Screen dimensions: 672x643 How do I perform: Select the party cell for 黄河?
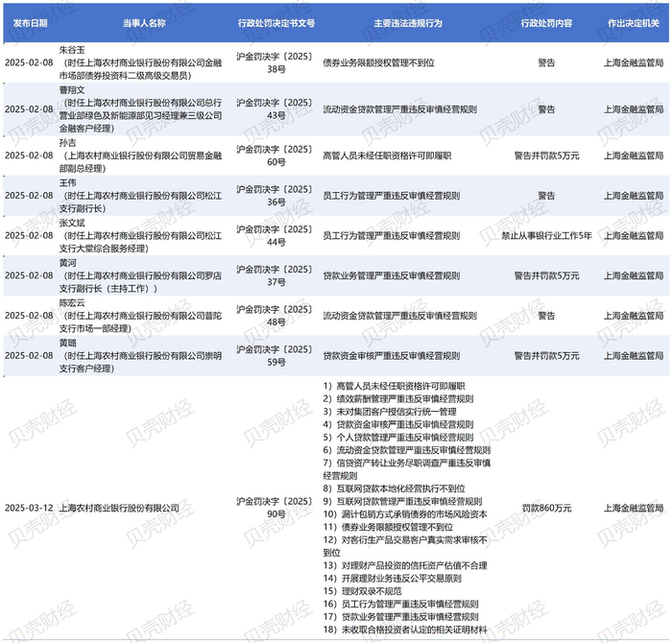point(140,275)
